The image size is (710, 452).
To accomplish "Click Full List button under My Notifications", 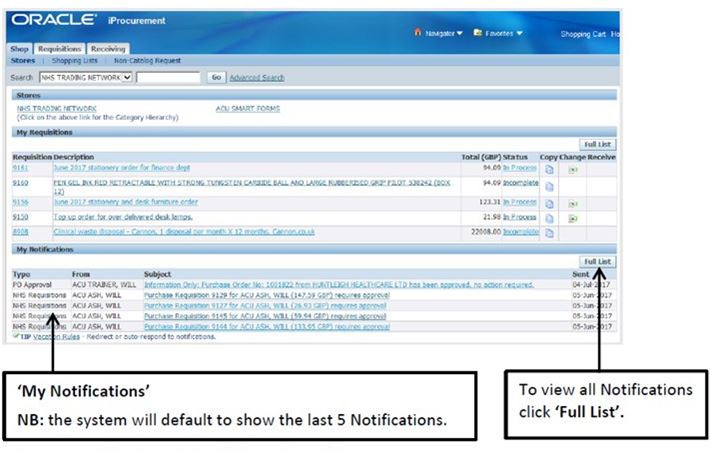I will [x=598, y=262].
